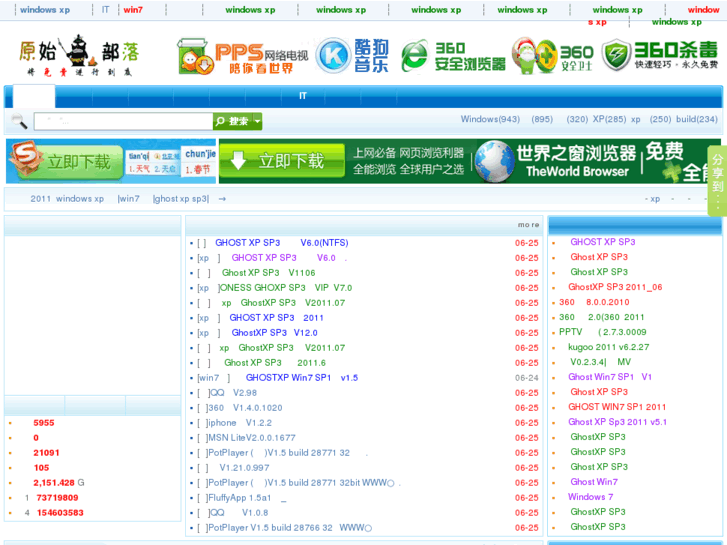The width and height of the screenshot is (727, 545).
Task: Click the 21091 statistic value
Action: (46, 453)
